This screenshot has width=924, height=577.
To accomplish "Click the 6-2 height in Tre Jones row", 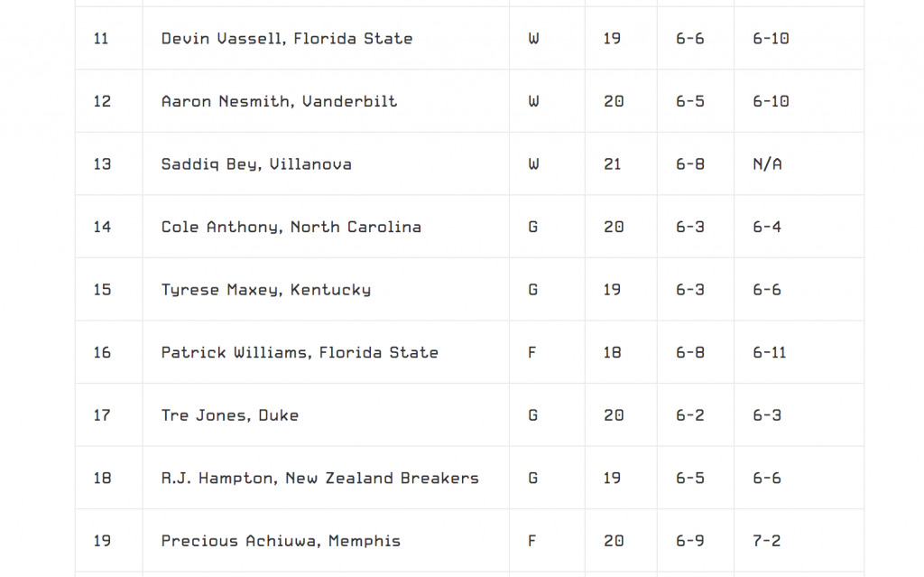I will [690, 415].
